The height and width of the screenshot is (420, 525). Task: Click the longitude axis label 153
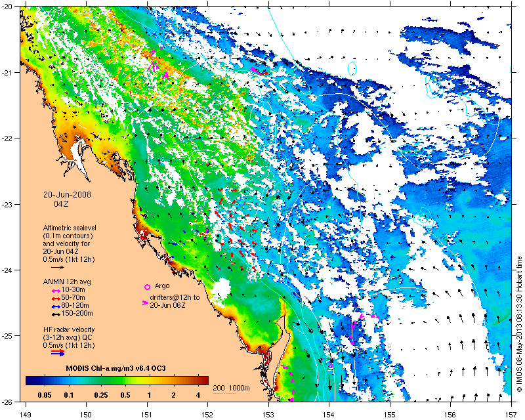pos(268,415)
